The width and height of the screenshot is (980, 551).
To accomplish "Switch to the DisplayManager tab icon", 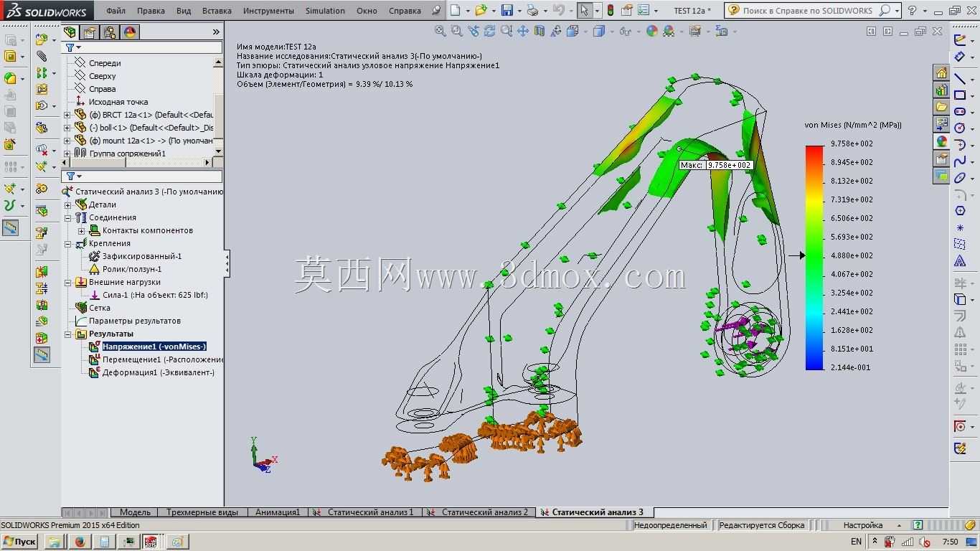I will pos(130,32).
